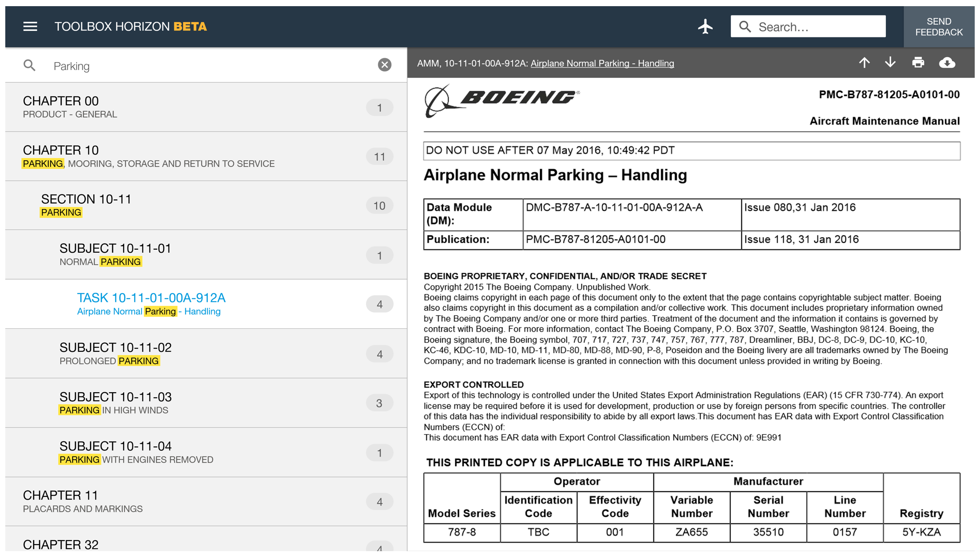Download the document via cloud icon
Image resolution: width=980 pixels, height=556 pixels.
coord(947,63)
